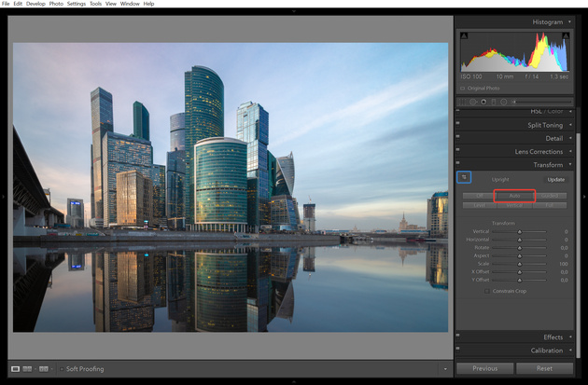
Task: Toggle the Detail panel switch
Action: pos(457,136)
